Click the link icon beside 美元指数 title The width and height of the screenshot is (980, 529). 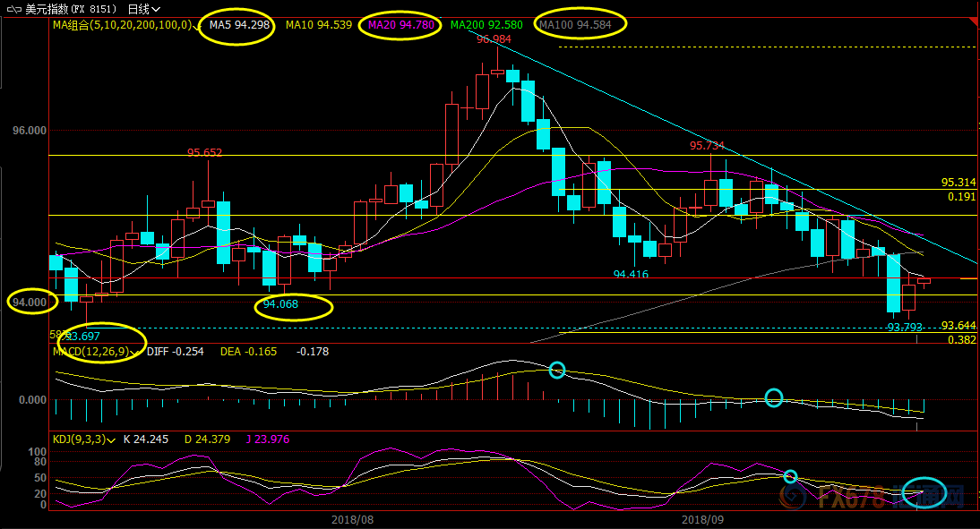click(x=12, y=8)
